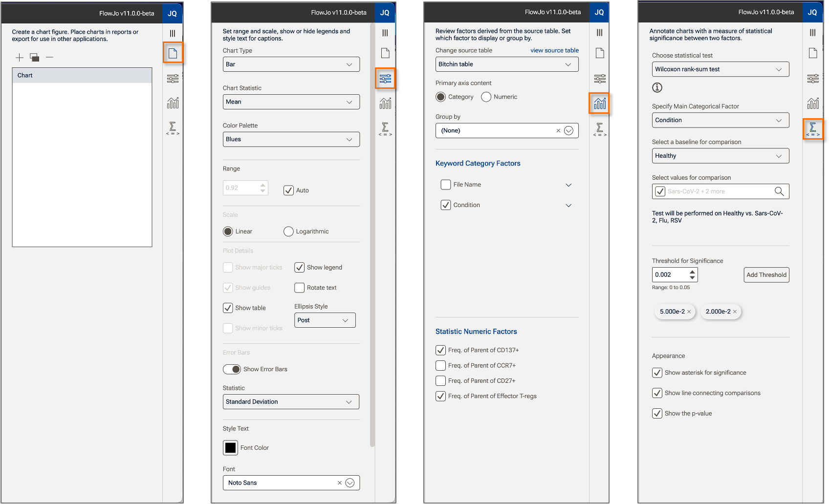830x504 pixels.
Task: Open settings sliders tab in first panel
Action: pyautogui.click(x=173, y=79)
